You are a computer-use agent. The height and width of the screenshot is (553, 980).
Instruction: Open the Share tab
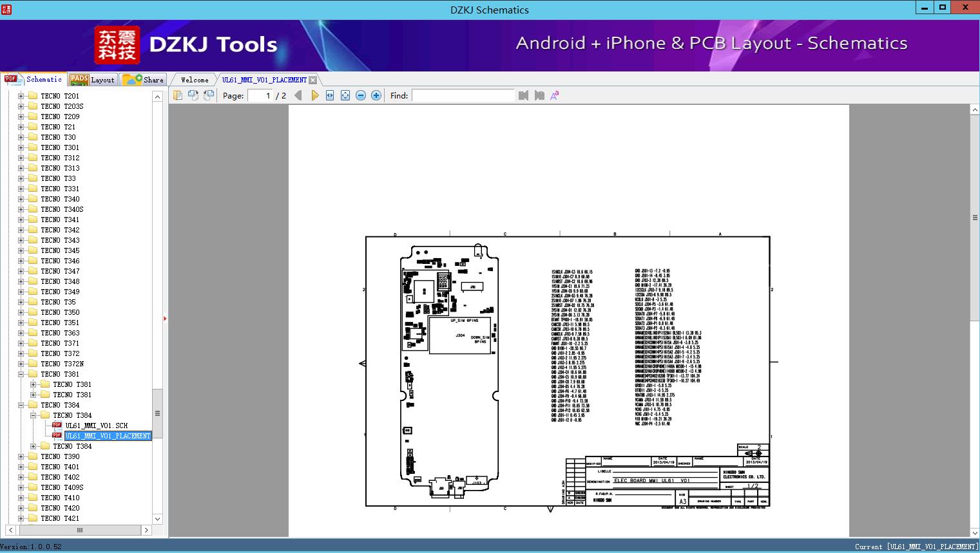[x=143, y=80]
